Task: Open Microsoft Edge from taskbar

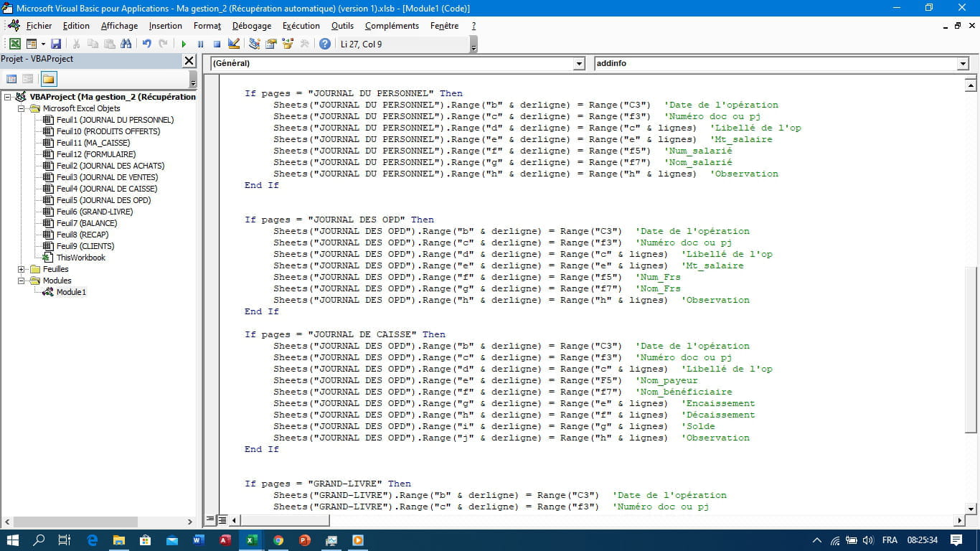Action: click(92, 540)
